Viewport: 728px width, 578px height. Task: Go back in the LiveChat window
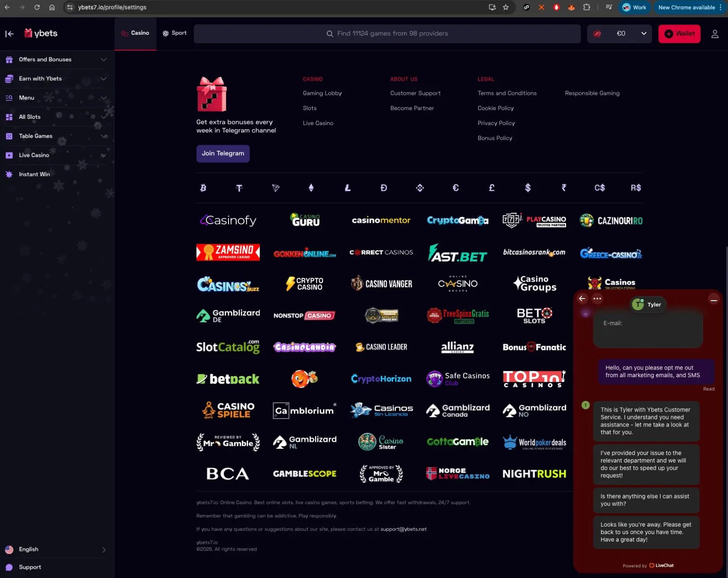pyautogui.click(x=582, y=299)
